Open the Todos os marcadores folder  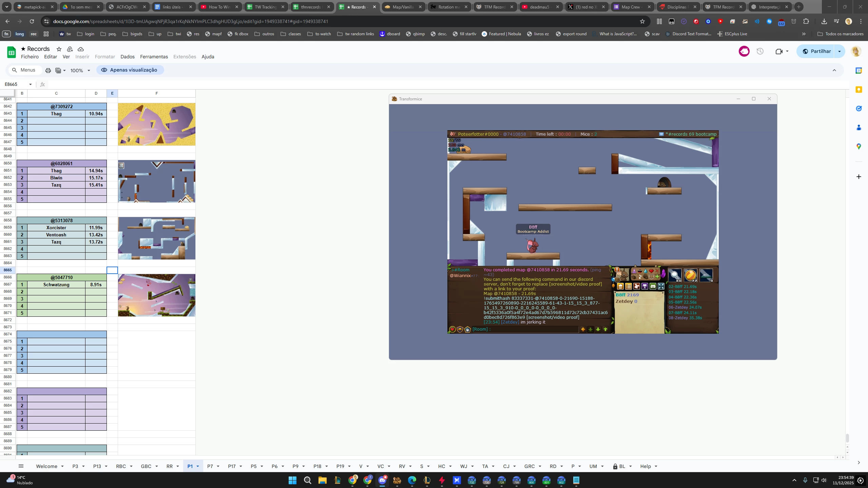click(841, 34)
